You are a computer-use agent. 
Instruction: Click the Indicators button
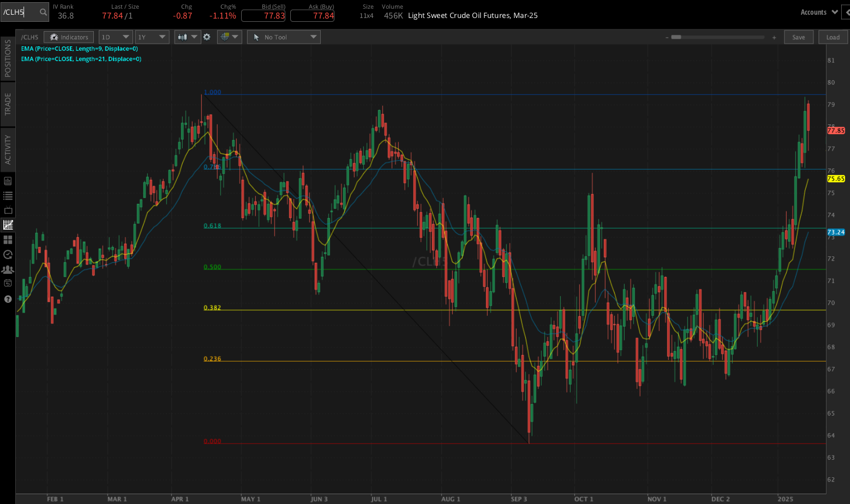click(69, 37)
